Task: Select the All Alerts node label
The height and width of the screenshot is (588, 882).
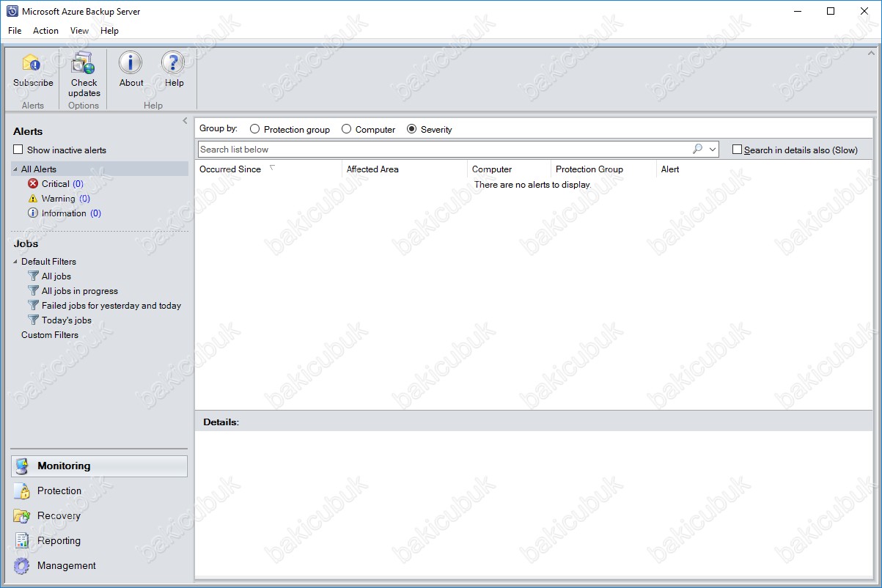Action: (39, 169)
